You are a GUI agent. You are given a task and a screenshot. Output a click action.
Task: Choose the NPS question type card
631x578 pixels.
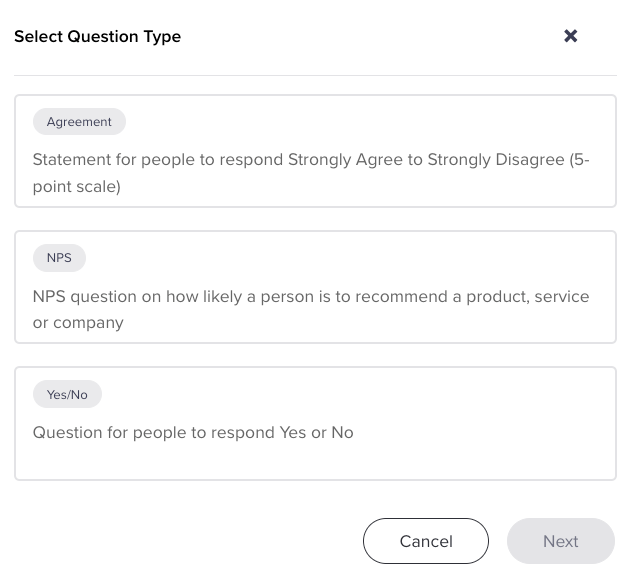click(315, 287)
